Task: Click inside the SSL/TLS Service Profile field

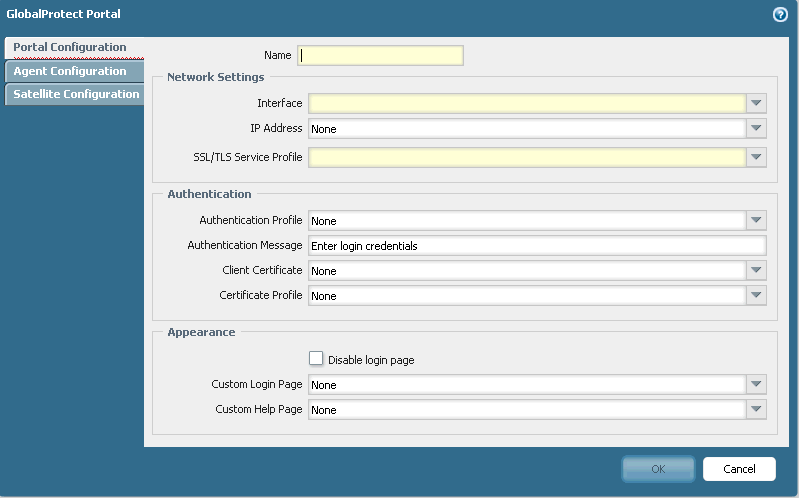Action: click(x=527, y=157)
